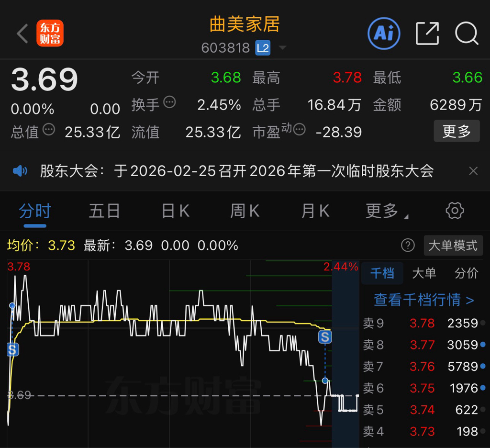Tap the 今开 value 3.68
The height and width of the screenshot is (448, 490).
tap(226, 77)
